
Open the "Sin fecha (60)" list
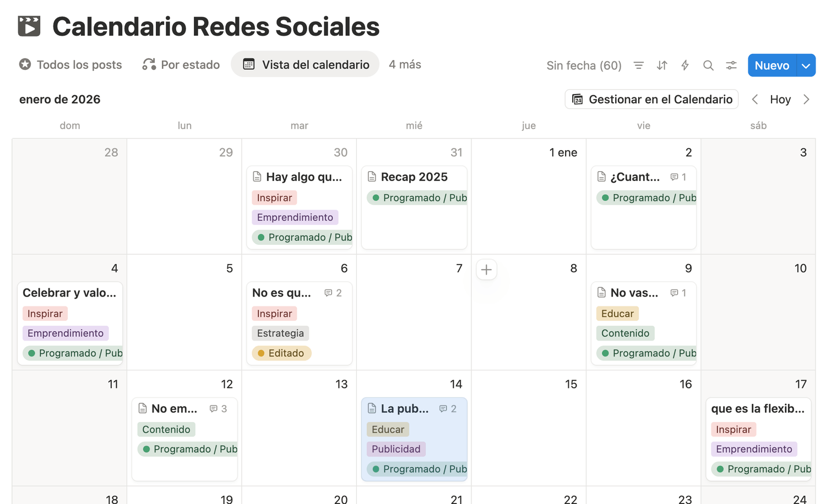(x=584, y=65)
